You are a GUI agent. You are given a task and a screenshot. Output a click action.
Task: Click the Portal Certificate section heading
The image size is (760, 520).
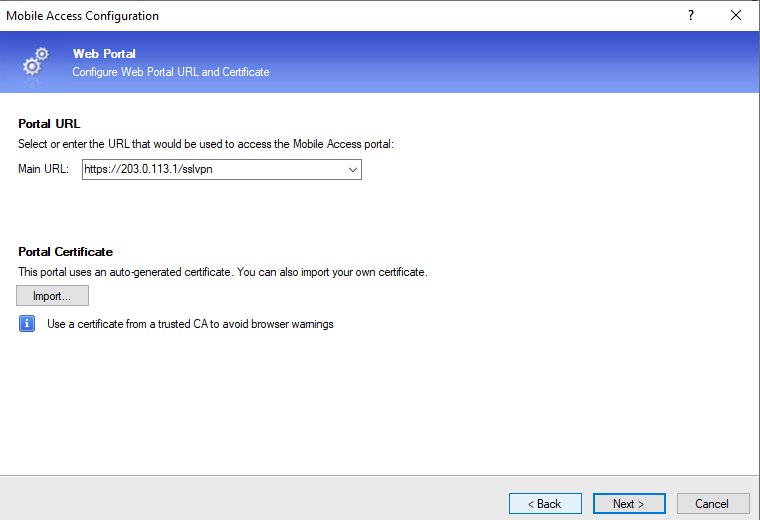point(66,252)
